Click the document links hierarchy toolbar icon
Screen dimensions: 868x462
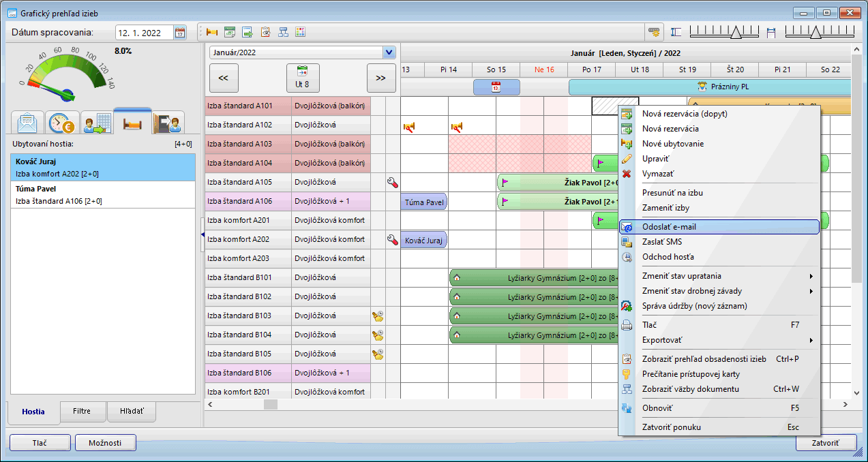pyautogui.click(x=283, y=32)
